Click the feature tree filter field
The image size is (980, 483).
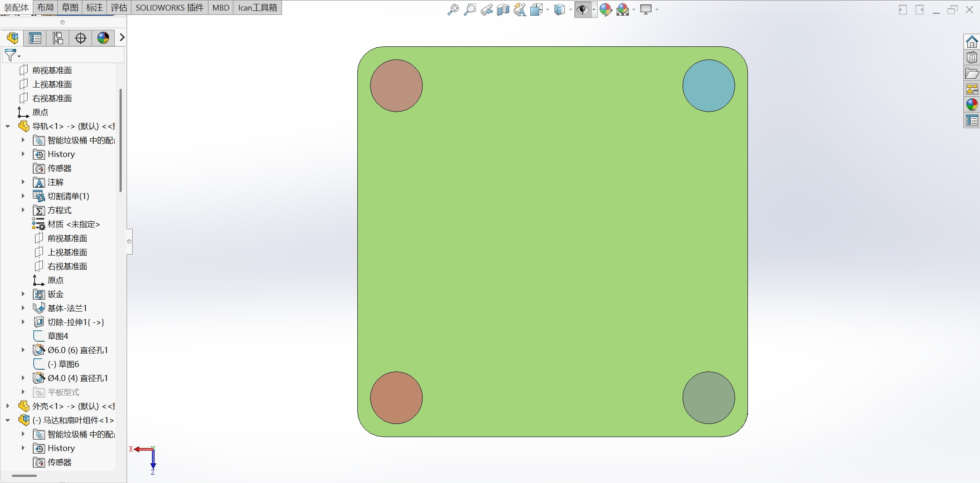click(x=70, y=55)
